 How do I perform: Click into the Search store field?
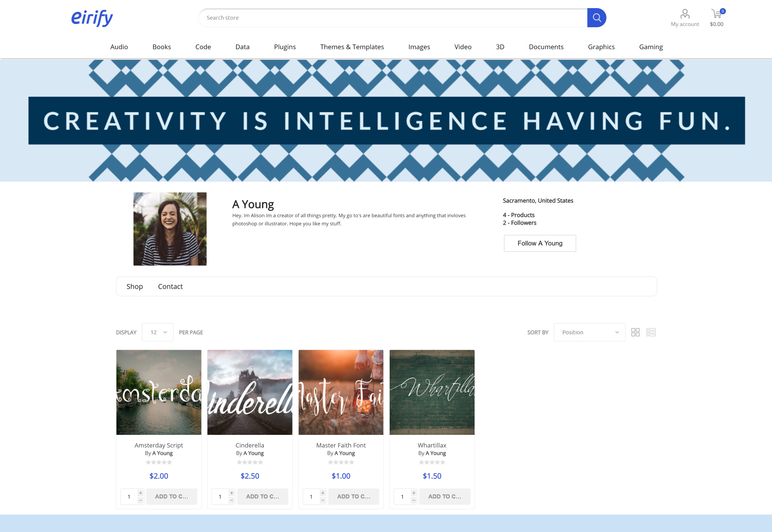pyautogui.click(x=393, y=17)
